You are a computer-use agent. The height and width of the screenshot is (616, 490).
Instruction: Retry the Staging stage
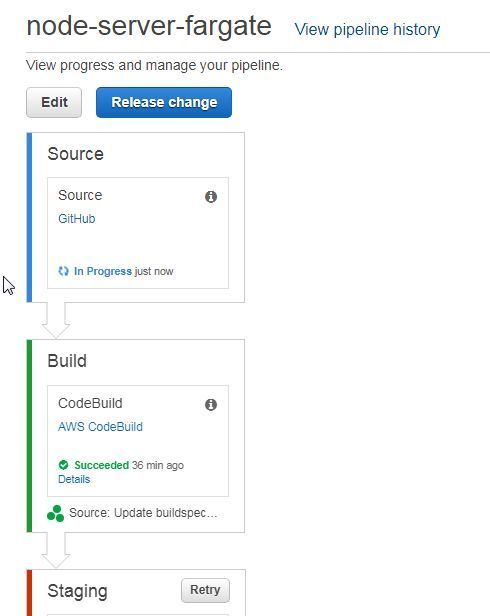pos(205,590)
